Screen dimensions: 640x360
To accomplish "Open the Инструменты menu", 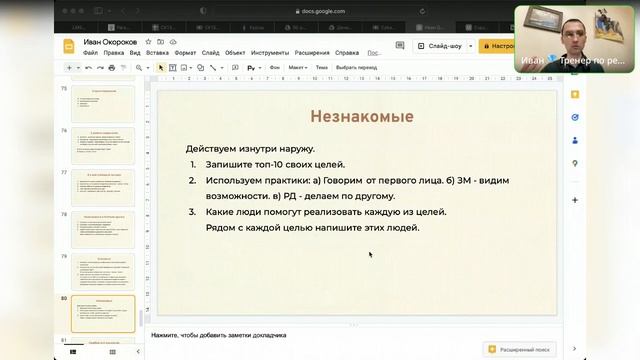I will tap(270, 53).
